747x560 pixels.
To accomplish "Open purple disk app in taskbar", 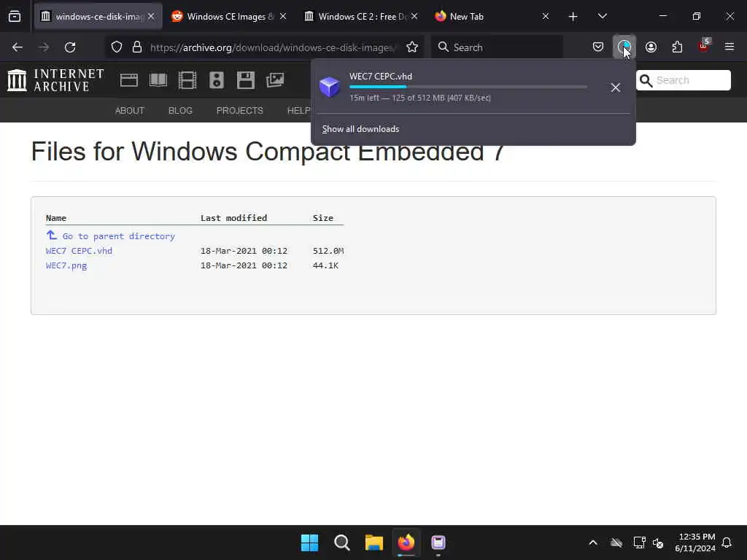I will pos(438,542).
